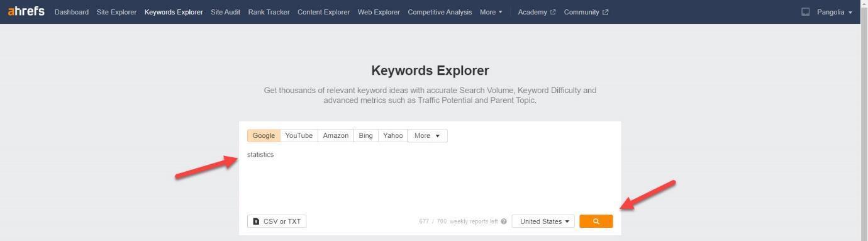Open the Pangolia account dropdown
Image resolution: width=868 pixels, height=241 pixels.
pos(834,12)
